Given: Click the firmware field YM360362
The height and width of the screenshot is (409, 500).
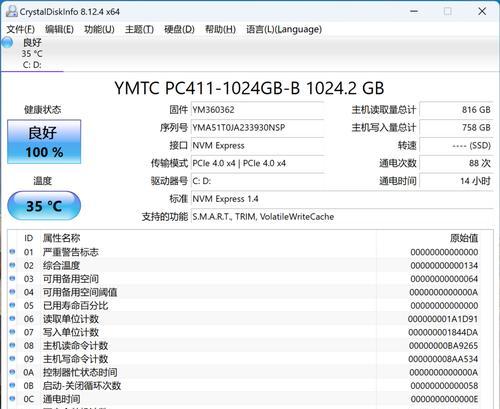Looking at the screenshot, I should pyautogui.click(x=257, y=110).
